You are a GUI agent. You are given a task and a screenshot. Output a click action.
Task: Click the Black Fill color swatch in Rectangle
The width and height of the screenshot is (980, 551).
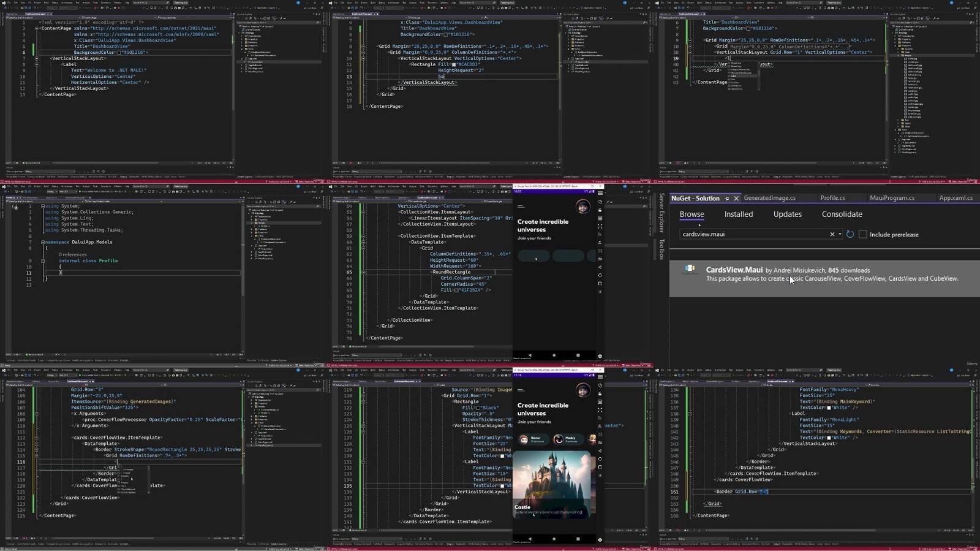tap(478, 408)
